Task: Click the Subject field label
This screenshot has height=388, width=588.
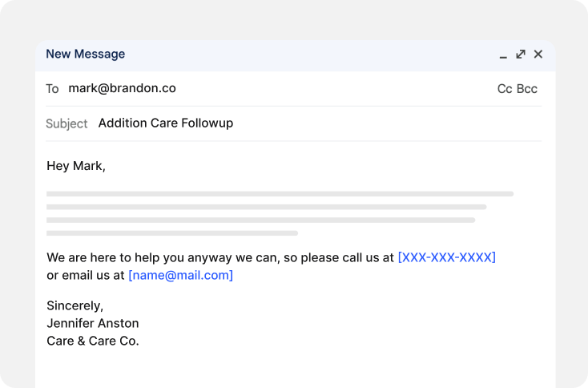Action: coord(66,123)
